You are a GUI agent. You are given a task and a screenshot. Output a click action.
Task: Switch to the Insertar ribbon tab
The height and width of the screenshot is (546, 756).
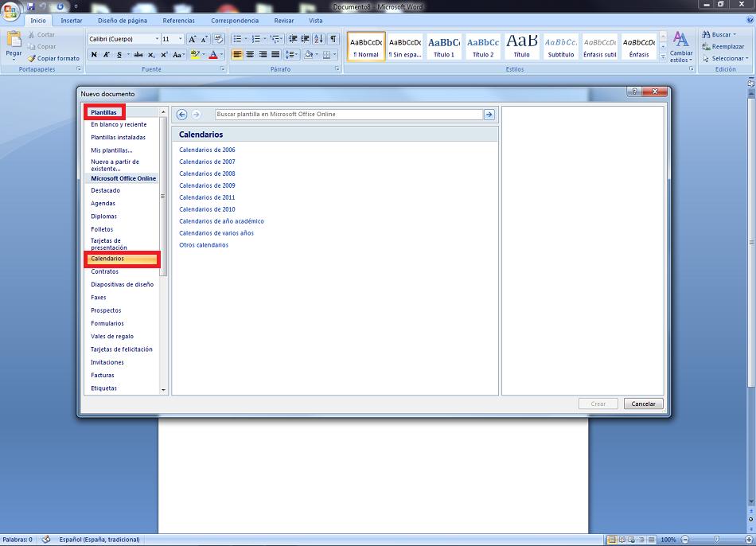coord(72,21)
